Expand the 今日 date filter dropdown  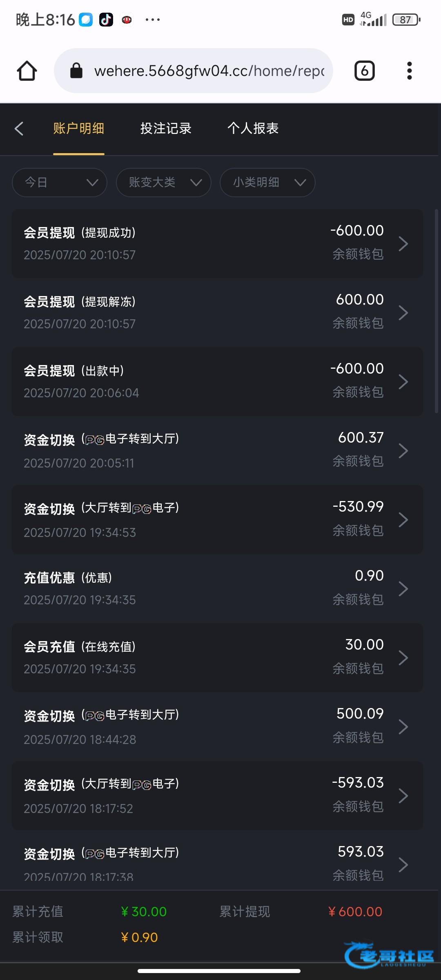click(x=60, y=182)
